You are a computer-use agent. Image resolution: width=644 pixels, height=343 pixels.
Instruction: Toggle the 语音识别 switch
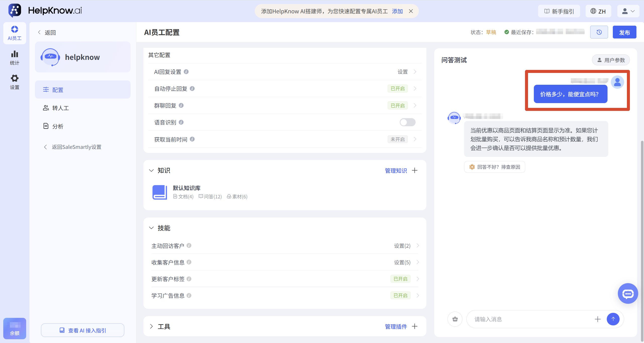coord(408,122)
